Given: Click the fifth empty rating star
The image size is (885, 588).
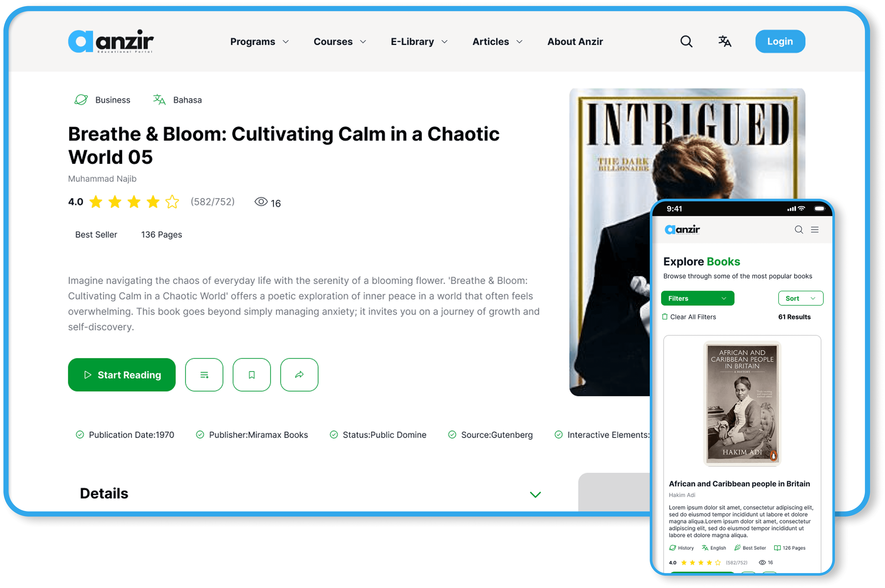Looking at the screenshot, I should (172, 202).
